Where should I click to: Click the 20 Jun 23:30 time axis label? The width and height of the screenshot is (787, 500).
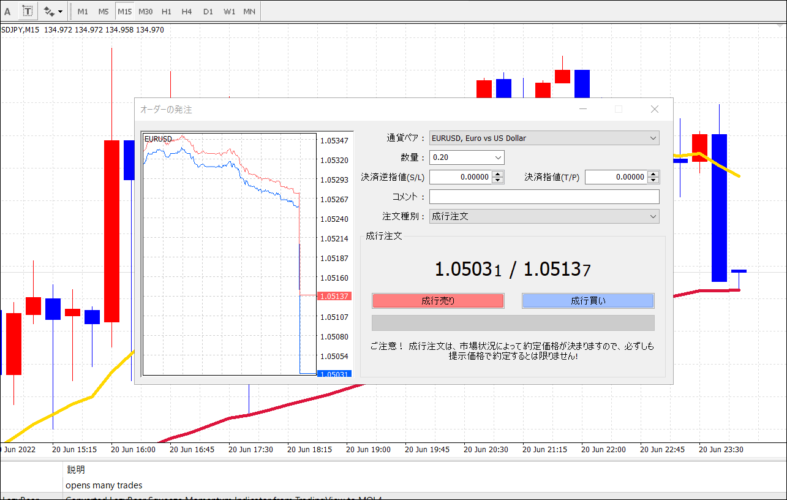tap(721, 449)
